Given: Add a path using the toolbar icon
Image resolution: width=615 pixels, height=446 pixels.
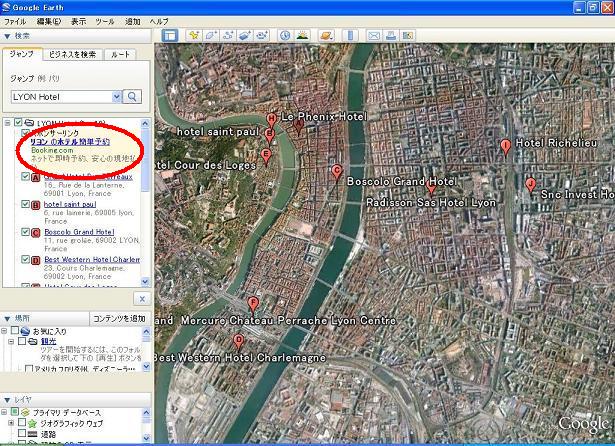Looking at the screenshot, I should pyautogui.click(x=228, y=36).
